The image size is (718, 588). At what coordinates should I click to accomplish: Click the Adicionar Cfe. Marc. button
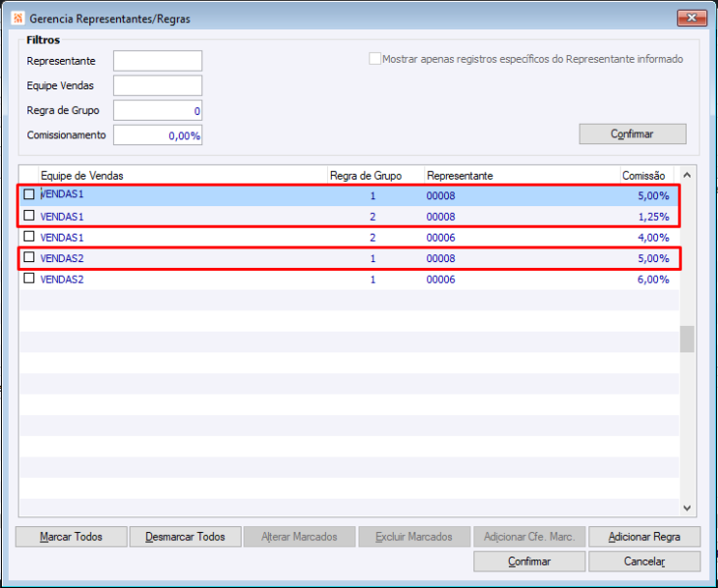529,537
